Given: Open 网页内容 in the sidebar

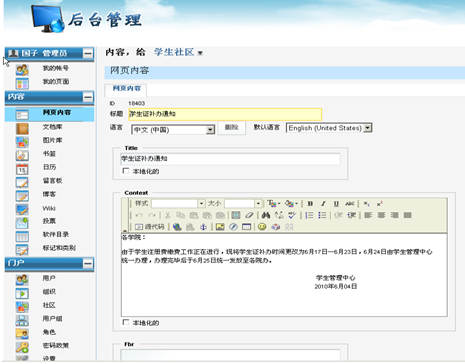Looking at the screenshot, I should (57, 112).
